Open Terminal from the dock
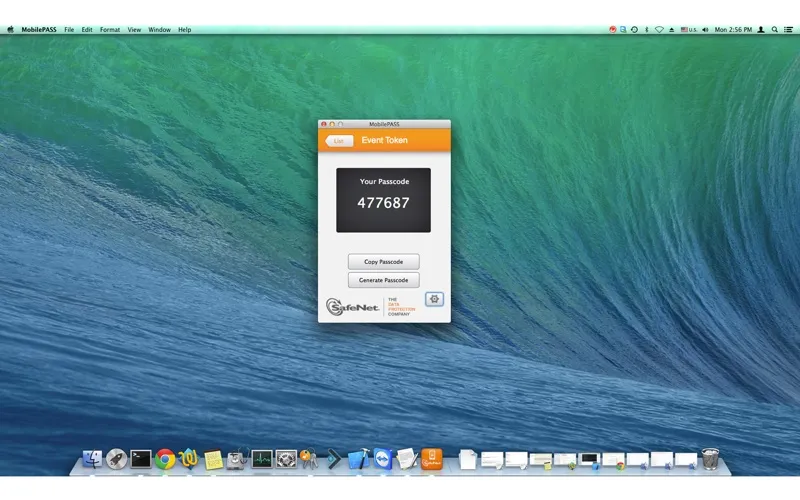Viewport: 800px width, 500px height. point(141,459)
